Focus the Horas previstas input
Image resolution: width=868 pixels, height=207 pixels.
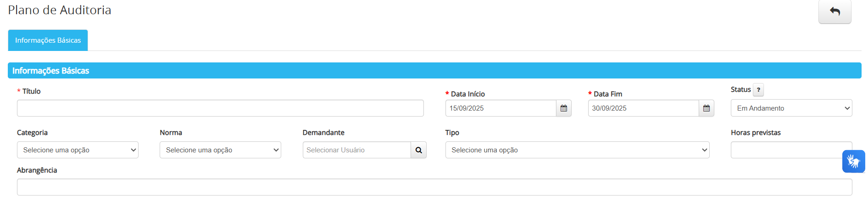(x=785, y=150)
